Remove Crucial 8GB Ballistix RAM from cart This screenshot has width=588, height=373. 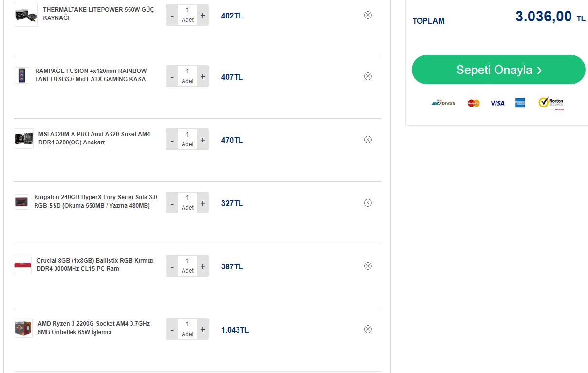point(368,266)
